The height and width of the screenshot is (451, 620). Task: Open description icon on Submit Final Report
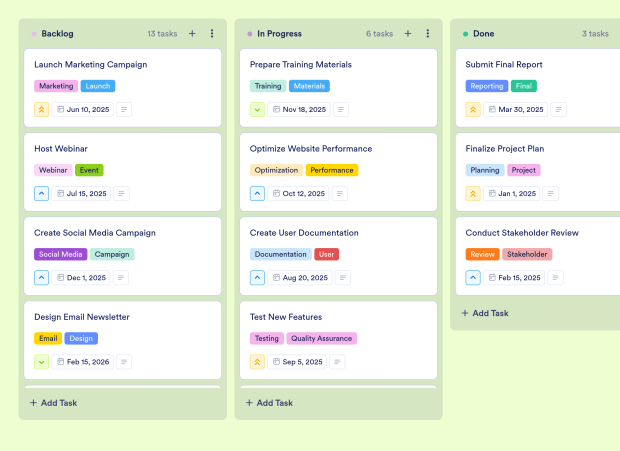pos(558,109)
